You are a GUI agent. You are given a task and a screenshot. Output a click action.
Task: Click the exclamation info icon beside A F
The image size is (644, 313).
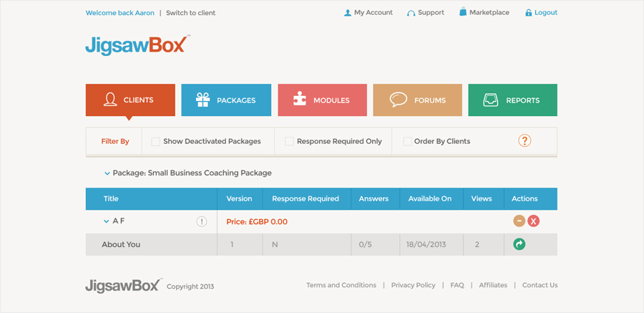pyautogui.click(x=201, y=222)
